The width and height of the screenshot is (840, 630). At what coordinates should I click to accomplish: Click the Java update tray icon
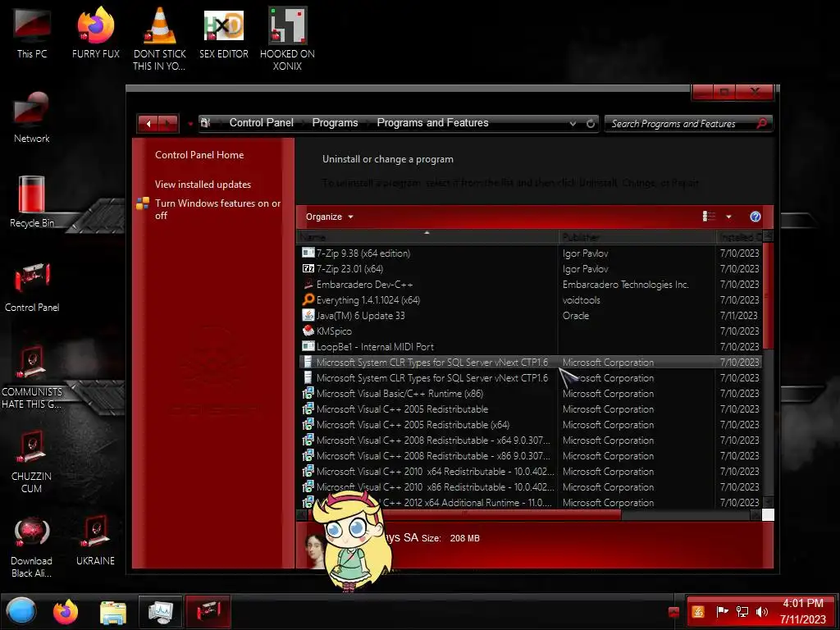(x=698, y=612)
